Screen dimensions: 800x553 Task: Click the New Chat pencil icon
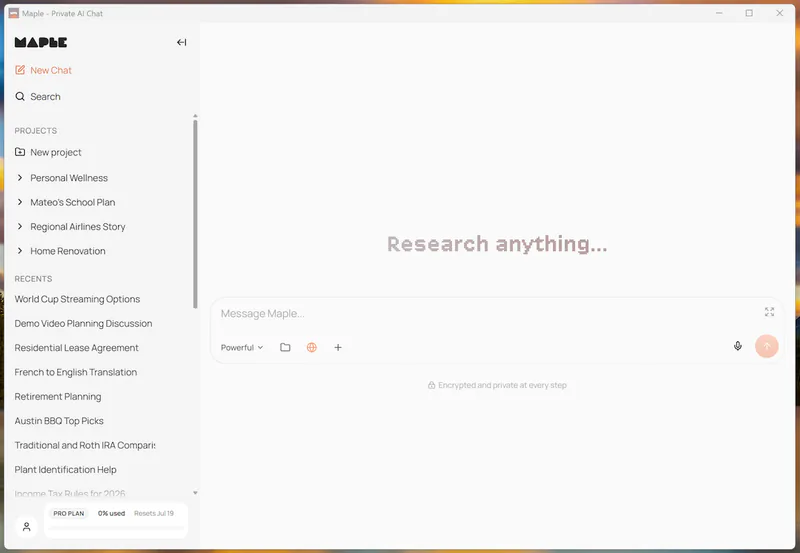pos(20,70)
